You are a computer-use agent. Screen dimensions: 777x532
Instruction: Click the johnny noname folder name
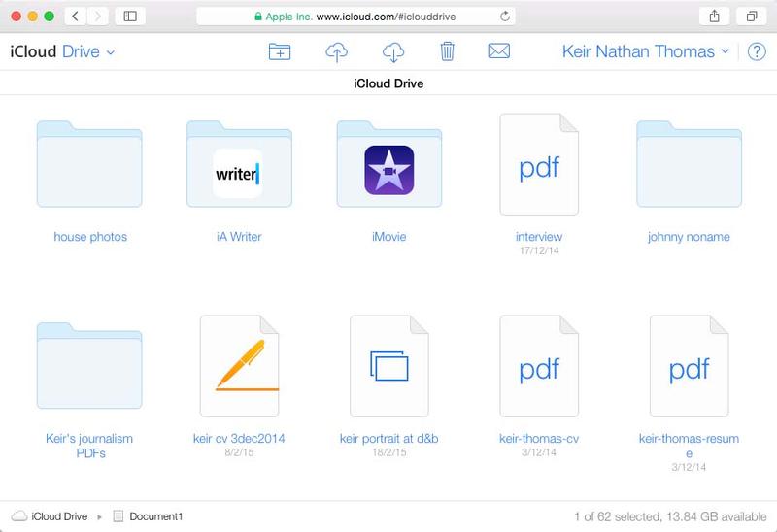(x=689, y=237)
